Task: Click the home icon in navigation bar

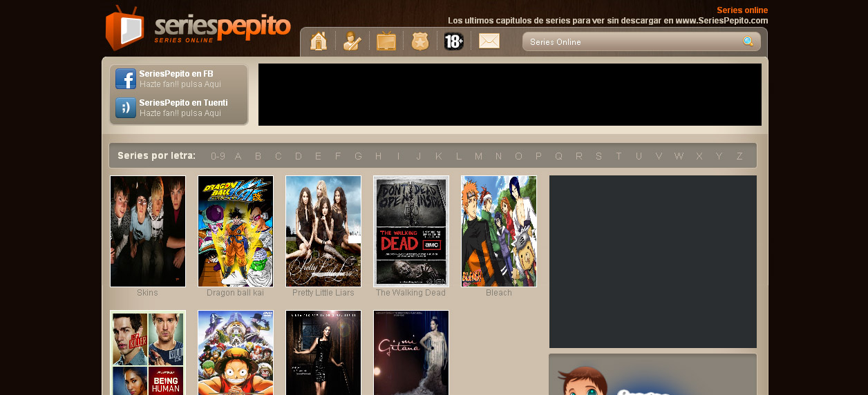Action: pos(319,41)
